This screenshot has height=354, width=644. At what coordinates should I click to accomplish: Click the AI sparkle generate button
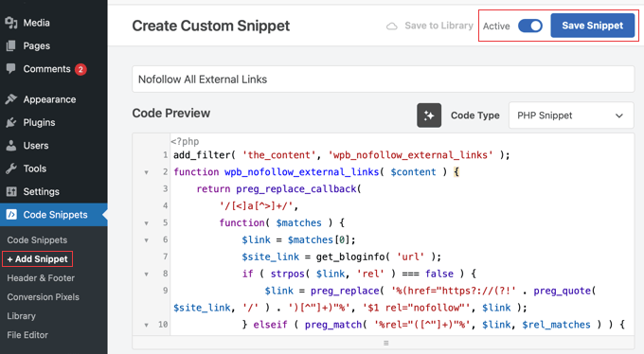pyautogui.click(x=429, y=115)
